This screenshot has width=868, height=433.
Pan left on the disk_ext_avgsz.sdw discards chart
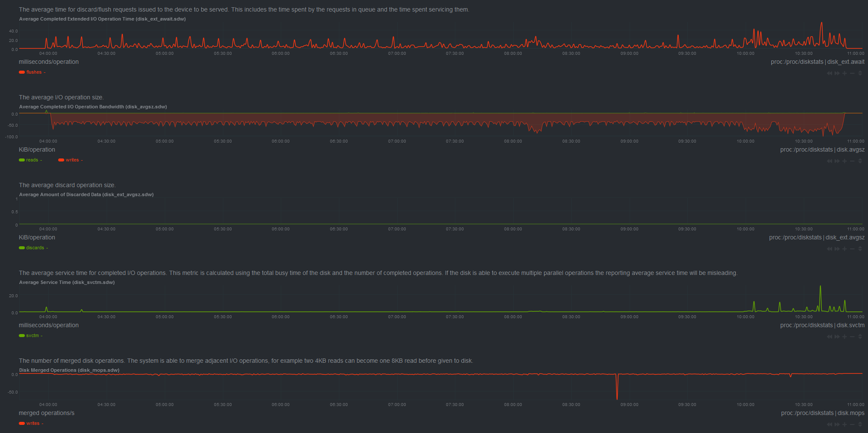click(x=829, y=249)
